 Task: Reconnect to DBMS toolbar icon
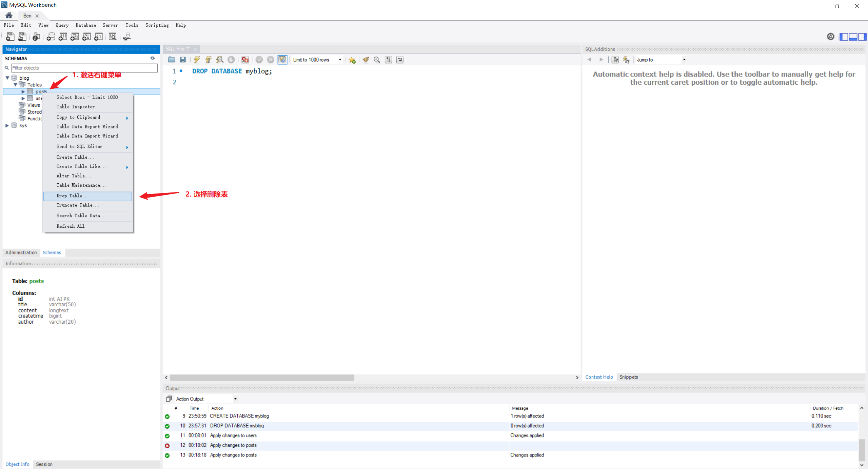[127, 37]
